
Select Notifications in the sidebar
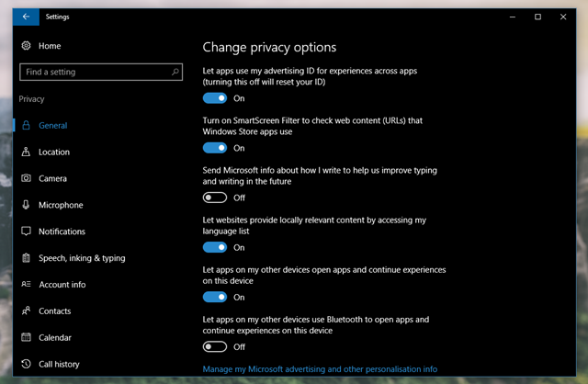click(x=62, y=232)
